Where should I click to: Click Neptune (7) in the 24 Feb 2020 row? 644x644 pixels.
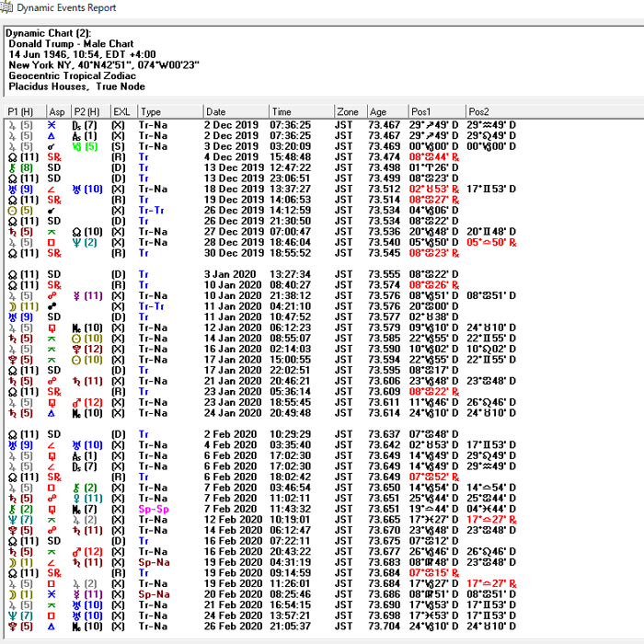20,616
